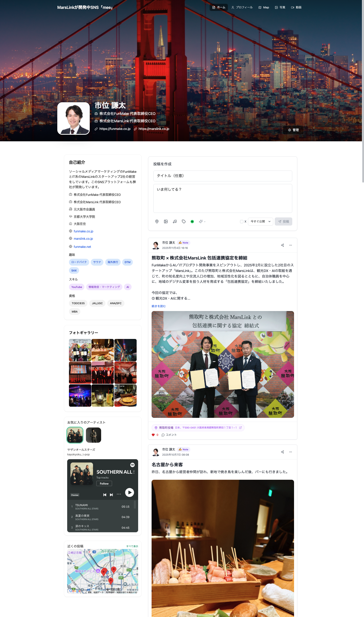Viewport: 364px width, 617px height.
Task: Skip to previous track in Spotify player
Action: pyautogui.click(x=105, y=495)
